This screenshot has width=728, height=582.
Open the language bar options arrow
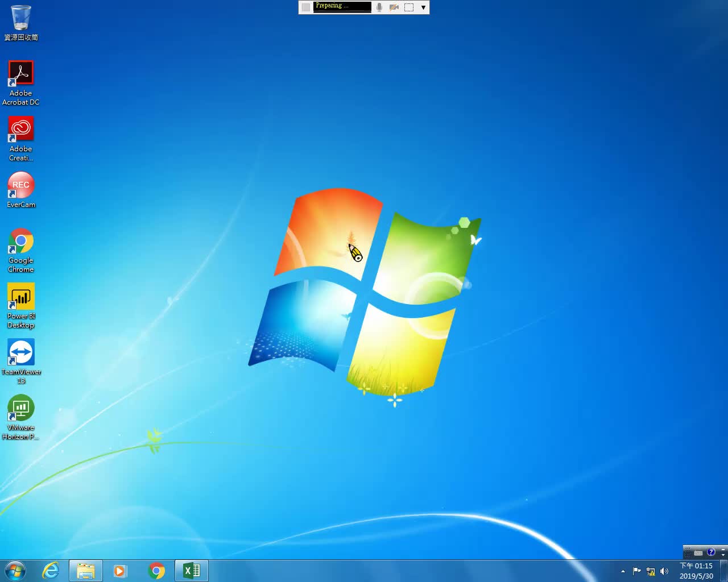pyautogui.click(x=723, y=555)
